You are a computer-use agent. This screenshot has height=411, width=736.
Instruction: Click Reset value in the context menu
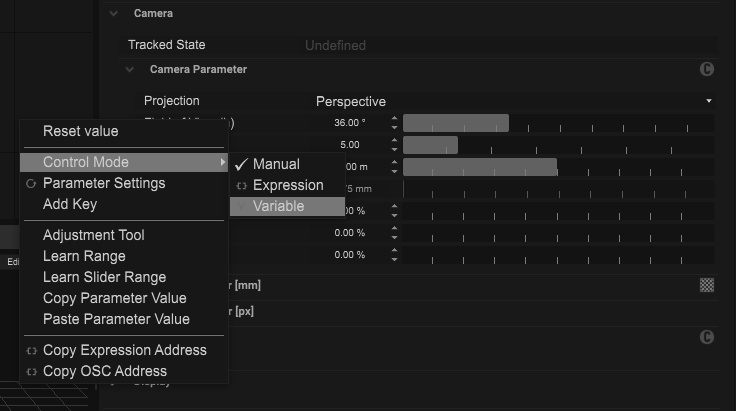point(80,131)
